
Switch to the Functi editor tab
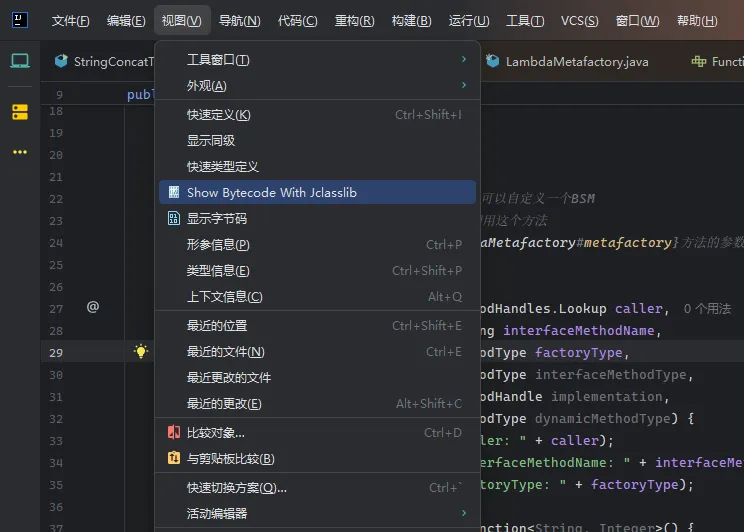(x=717, y=62)
